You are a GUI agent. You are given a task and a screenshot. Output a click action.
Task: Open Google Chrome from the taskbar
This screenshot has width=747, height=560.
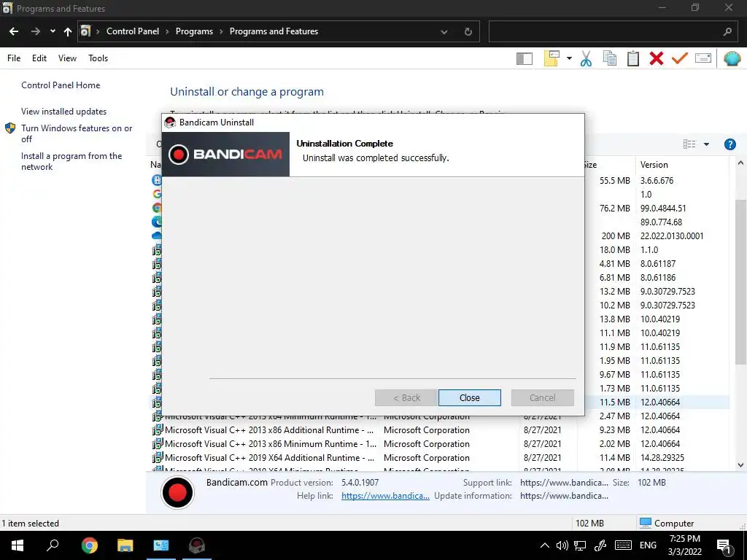(x=89, y=545)
